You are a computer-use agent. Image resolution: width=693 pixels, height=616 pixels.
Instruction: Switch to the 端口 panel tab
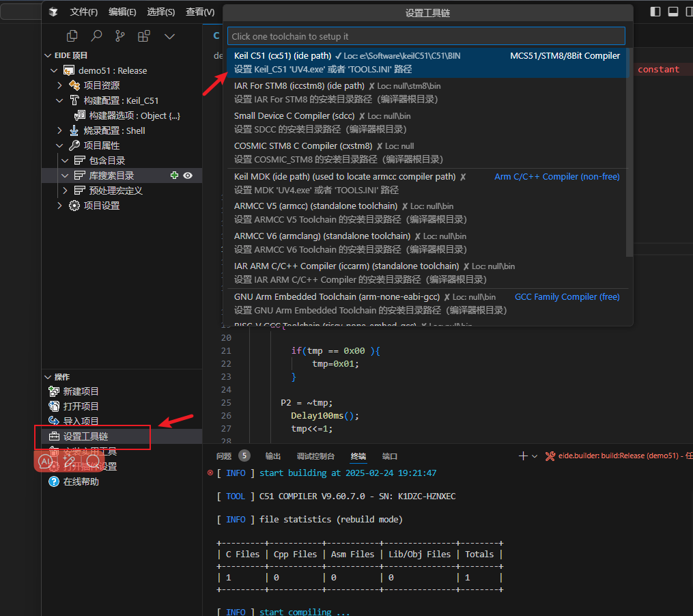click(390, 456)
